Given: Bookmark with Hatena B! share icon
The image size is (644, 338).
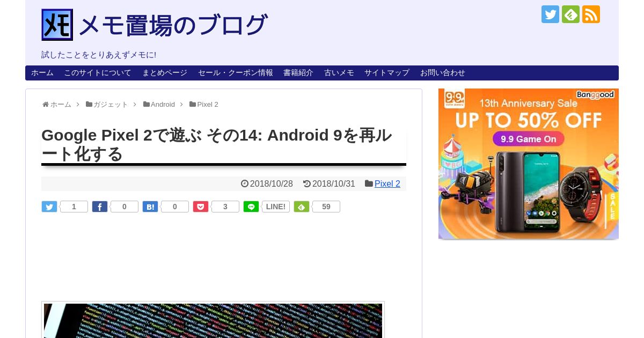Looking at the screenshot, I should 150,207.
